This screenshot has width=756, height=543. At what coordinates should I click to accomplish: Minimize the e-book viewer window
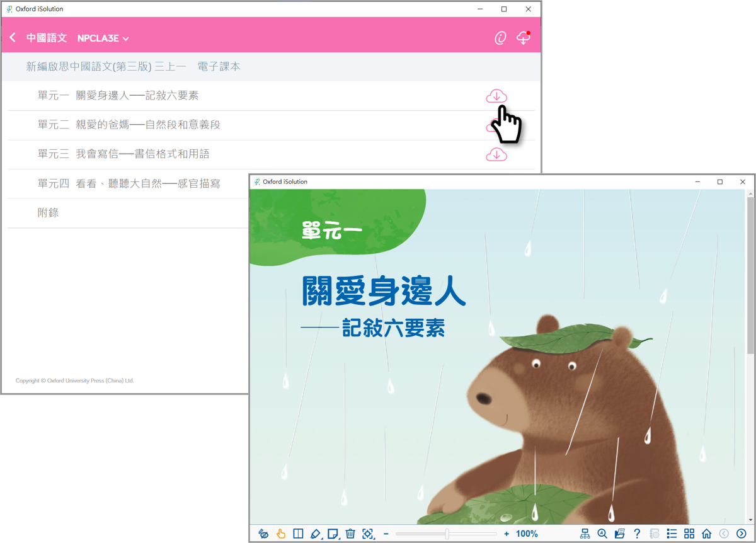tap(697, 182)
